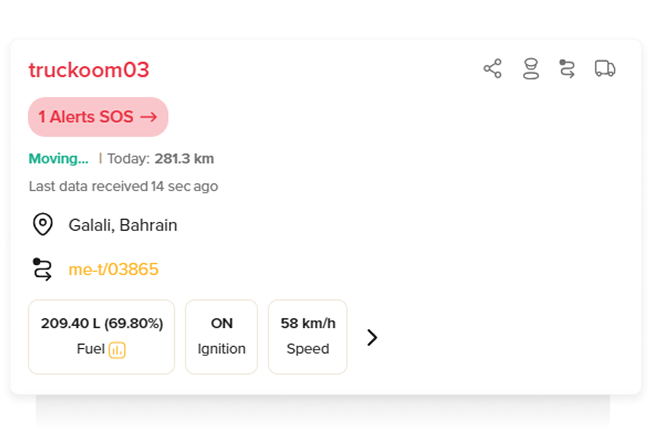The width and height of the screenshot is (651, 431).
Task: Click the Galali, Bahrain address
Action: (x=123, y=225)
